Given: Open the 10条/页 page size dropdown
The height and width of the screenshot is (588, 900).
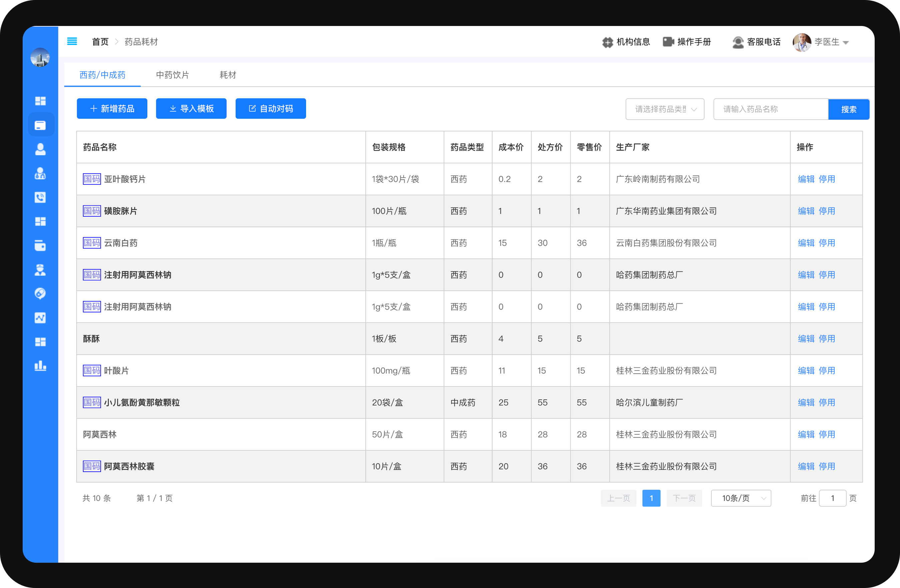Looking at the screenshot, I should coord(740,498).
